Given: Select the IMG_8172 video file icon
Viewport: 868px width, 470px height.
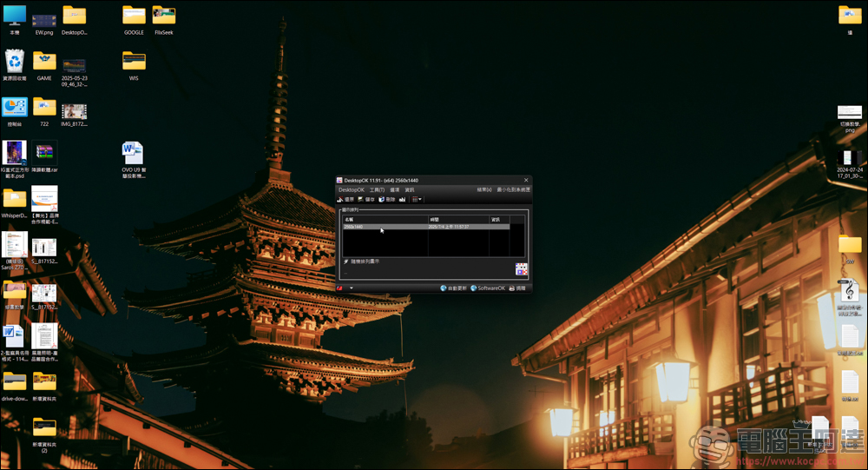Looking at the screenshot, I should (x=74, y=116).
